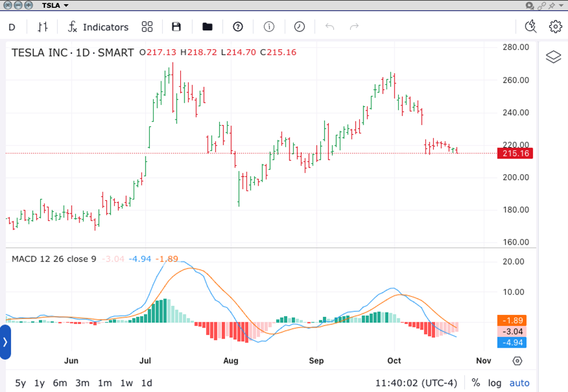Viewport: 568px width, 392px height.
Task: Click the 180.00 price axis label
Action: (x=516, y=210)
